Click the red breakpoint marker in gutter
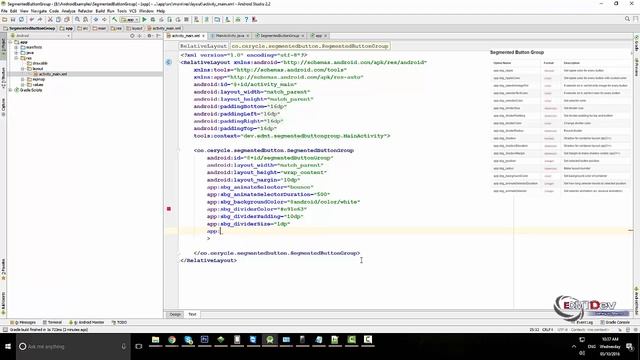This screenshot has width=640, height=360. click(169, 209)
